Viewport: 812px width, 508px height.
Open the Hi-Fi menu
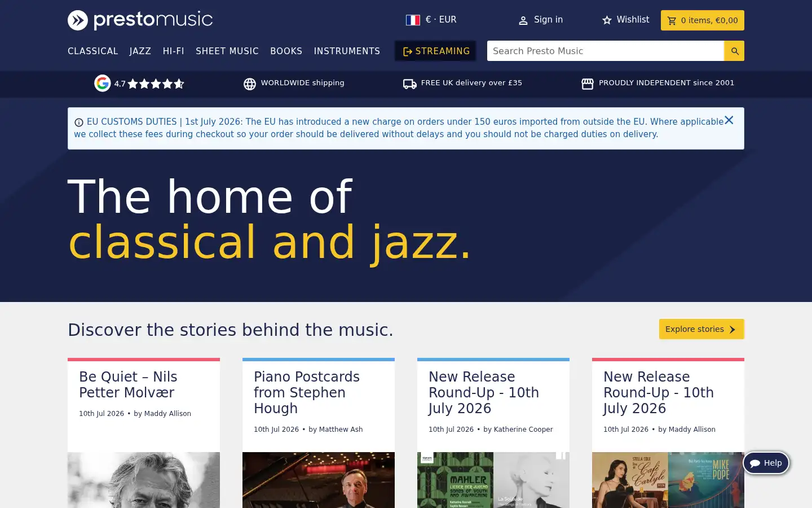(174, 51)
